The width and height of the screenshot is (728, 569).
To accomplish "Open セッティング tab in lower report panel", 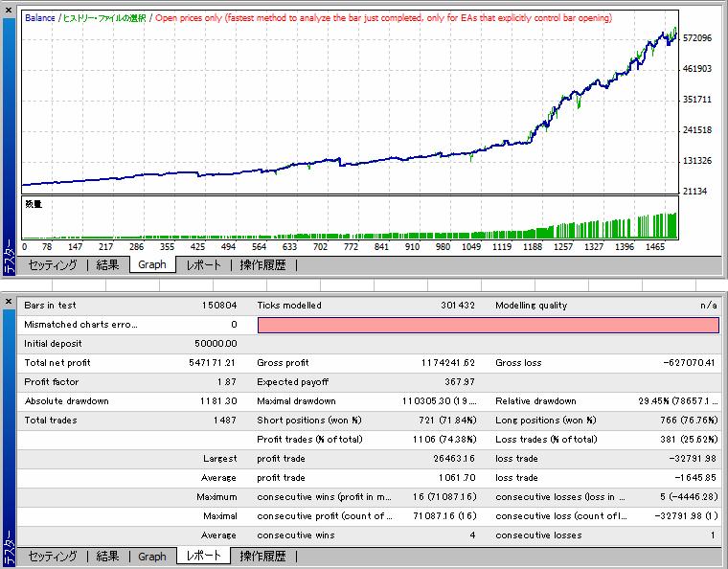I will (53, 556).
